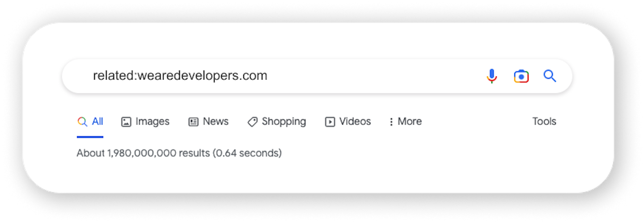Click the three-dot icon beside More
The width and height of the screenshot is (644, 223).
point(391,122)
